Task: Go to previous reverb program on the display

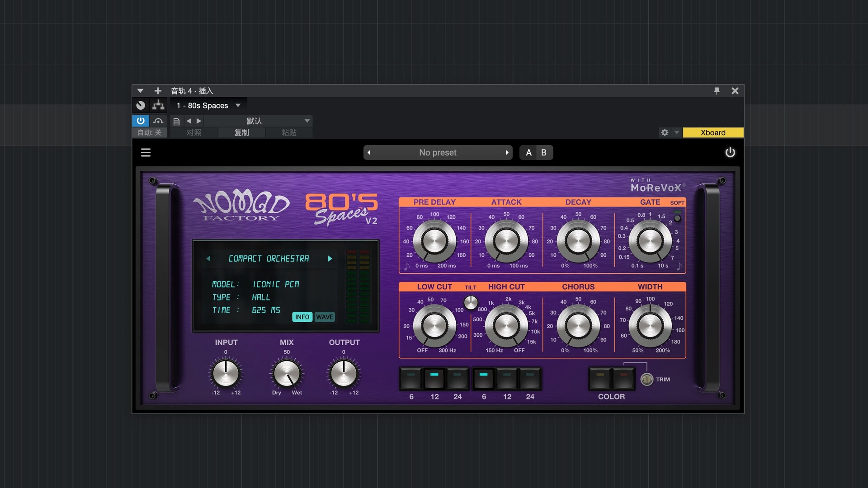Action: tap(208, 258)
